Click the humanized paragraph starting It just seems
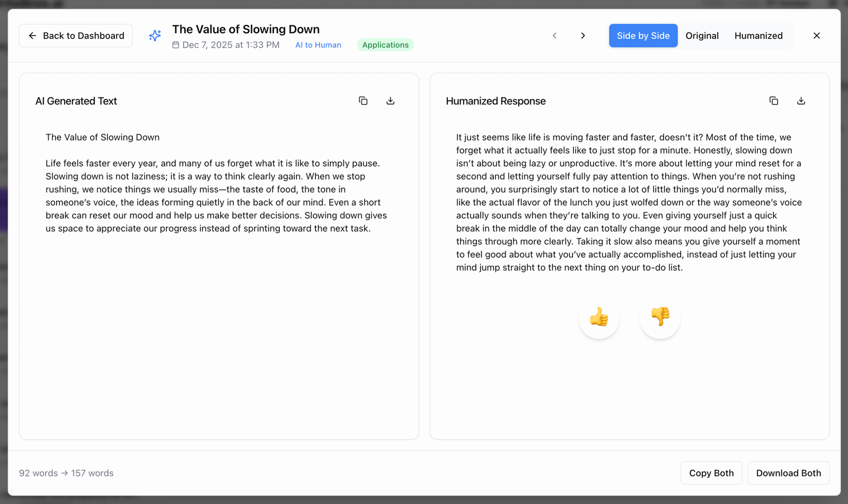This screenshot has height=504, width=848. coord(629,202)
